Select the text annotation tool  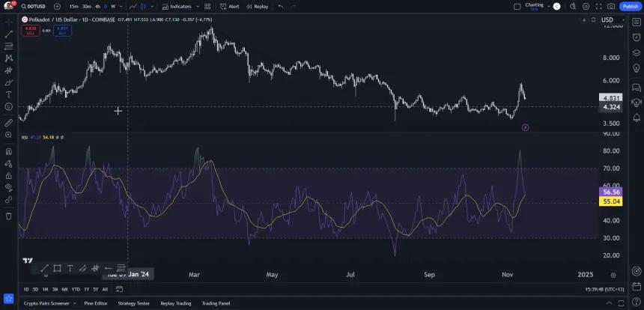click(9, 94)
